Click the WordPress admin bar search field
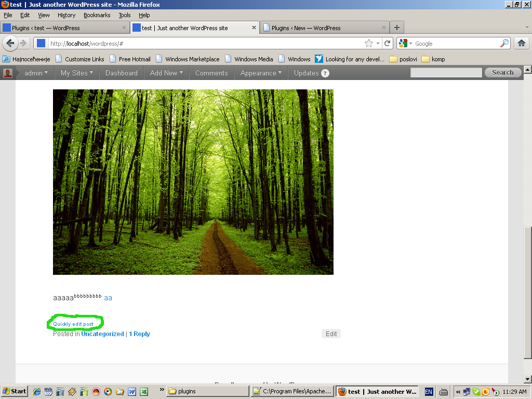532x399 pixels. (x=446, y=73)
